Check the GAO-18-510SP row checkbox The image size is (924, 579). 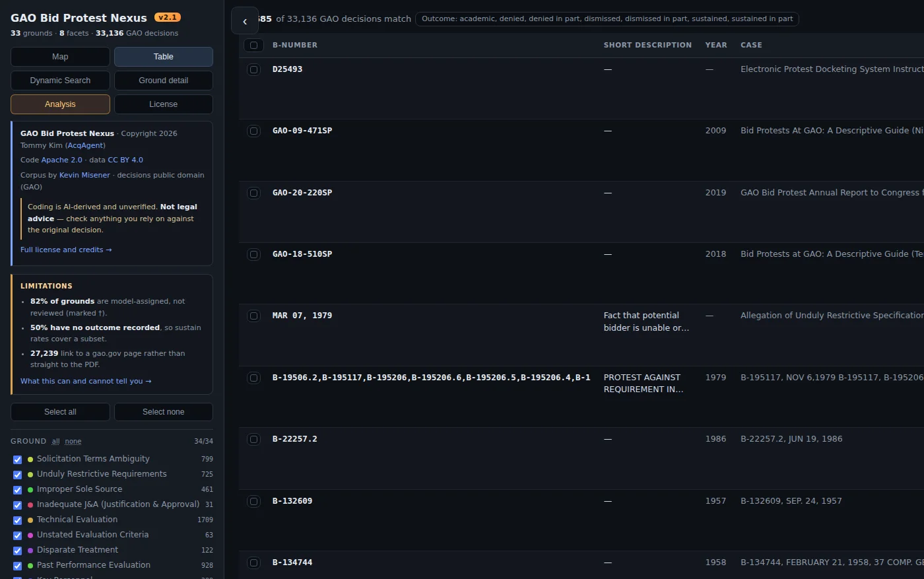tap(253, 254)
